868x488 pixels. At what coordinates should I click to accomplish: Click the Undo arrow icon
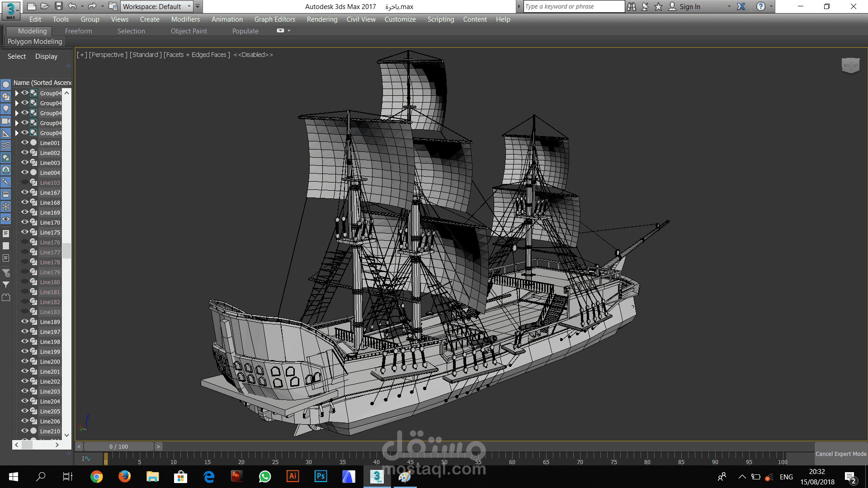click(x=72, y=6)
